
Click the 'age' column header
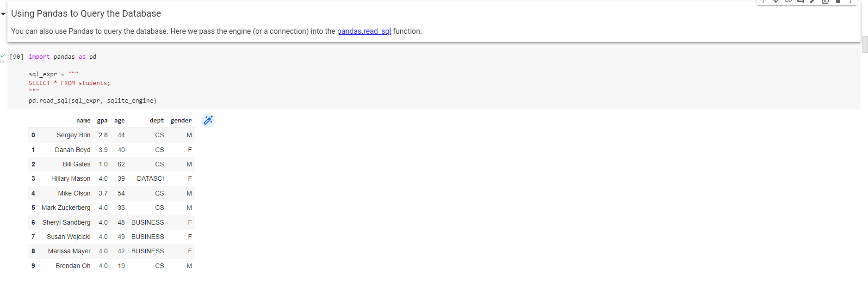[x=119, y=121]
